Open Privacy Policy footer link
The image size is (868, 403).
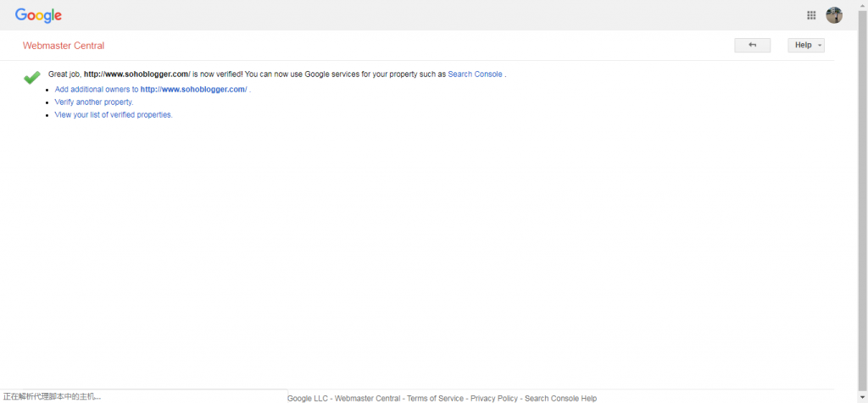(x=493, y=398)
